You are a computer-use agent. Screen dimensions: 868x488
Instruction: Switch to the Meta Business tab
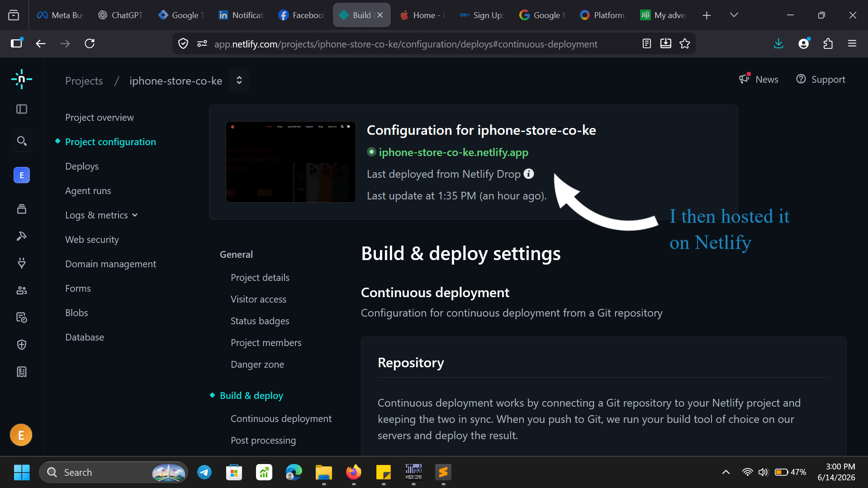coord(61,15)
